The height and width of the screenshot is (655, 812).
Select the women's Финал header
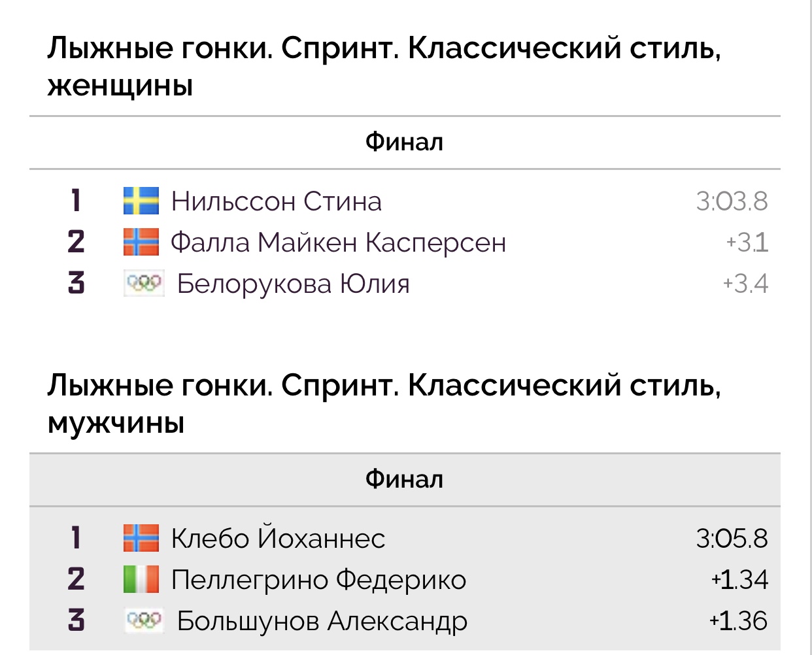point(405,143)
